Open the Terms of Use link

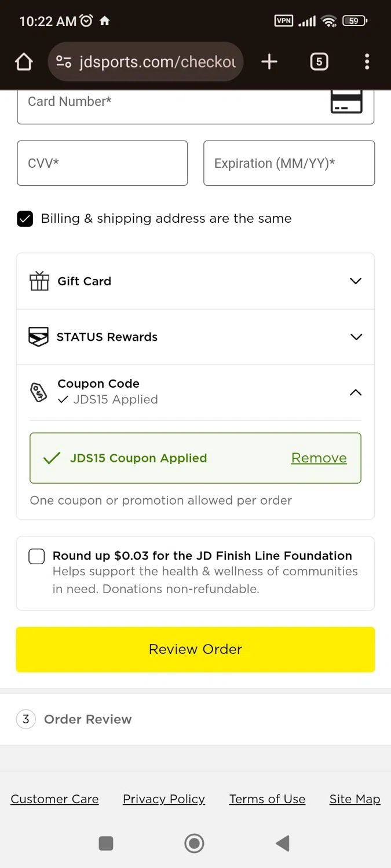267,799
